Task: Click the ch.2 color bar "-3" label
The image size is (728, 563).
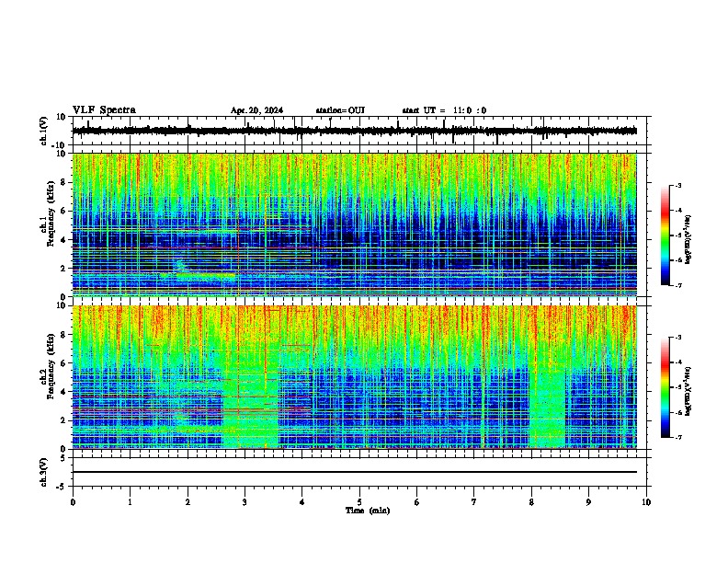Action: [677, 338]
